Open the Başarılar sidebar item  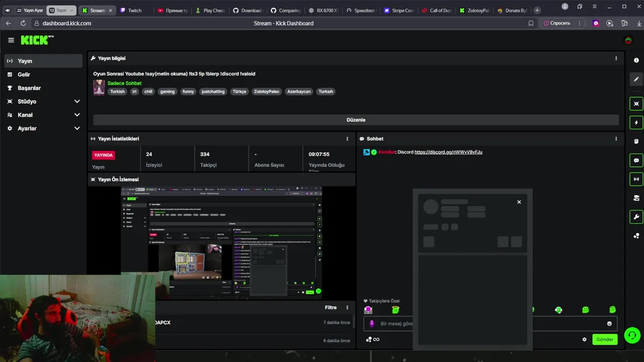point(43,88)
